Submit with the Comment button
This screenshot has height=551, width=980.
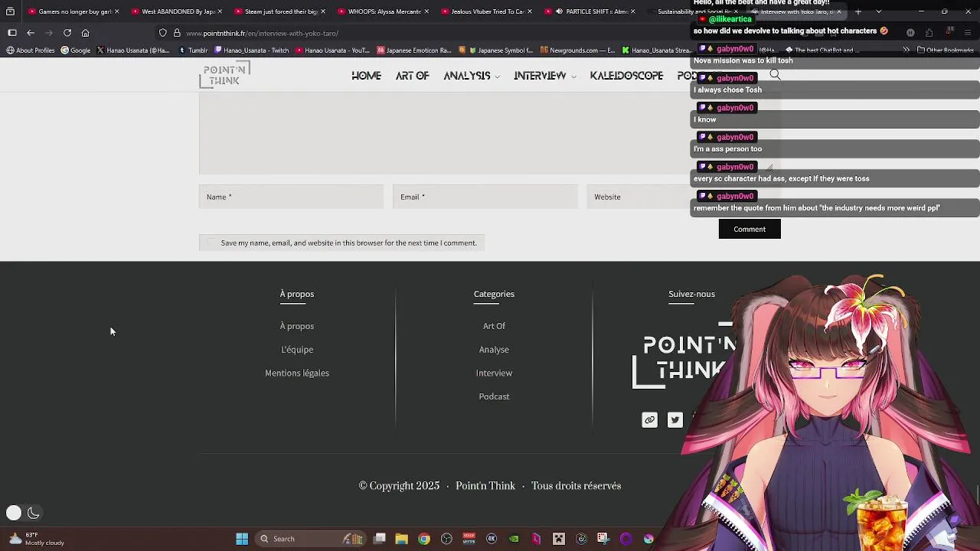click(750, 229)
